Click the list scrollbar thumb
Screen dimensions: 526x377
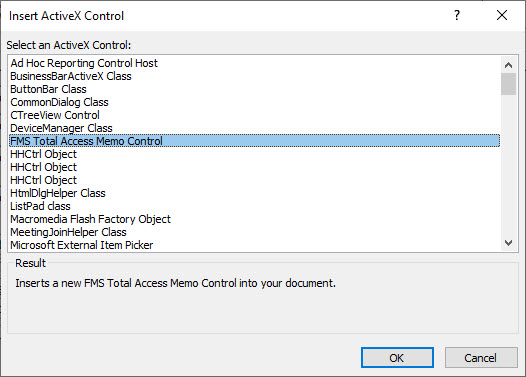(508, 84)
